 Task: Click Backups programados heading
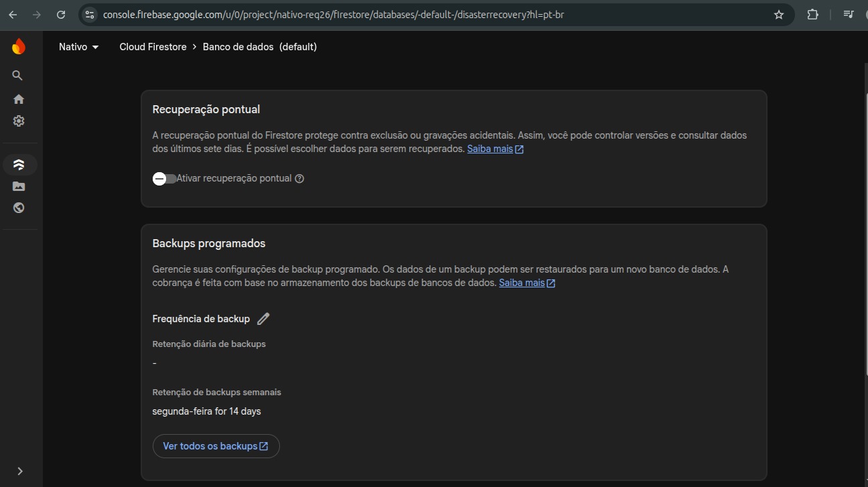click(209, 243)
